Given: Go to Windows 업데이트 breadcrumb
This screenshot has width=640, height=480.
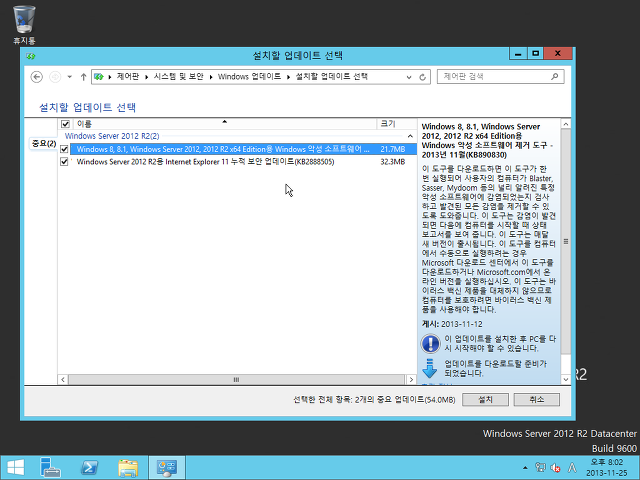Looking at the screenshot, I should (x=249, y=76).
